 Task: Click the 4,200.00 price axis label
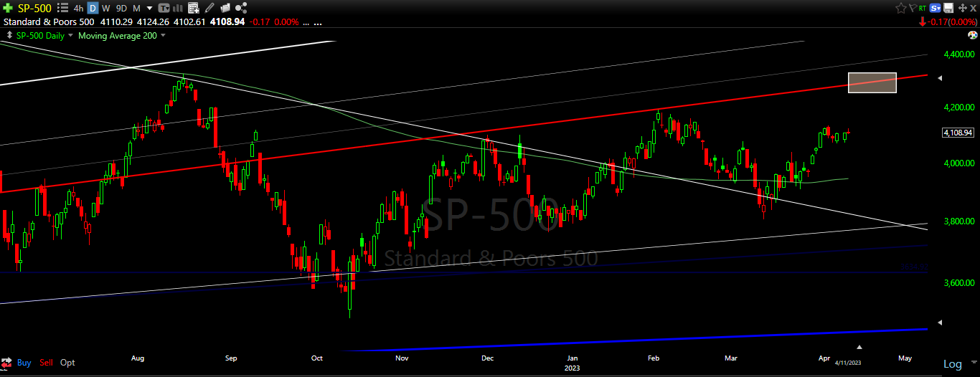pyautogui.click(x=958, y=107)
